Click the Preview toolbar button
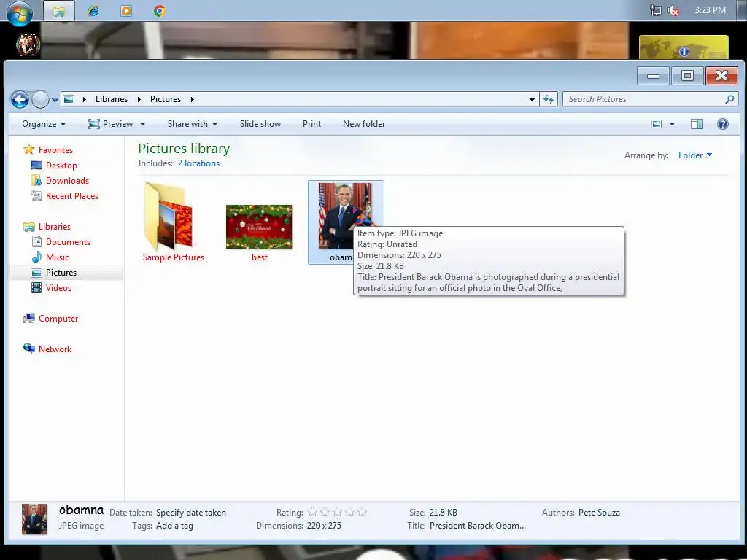This screenshot has width=747, height=560. click(x=111, y=124)
